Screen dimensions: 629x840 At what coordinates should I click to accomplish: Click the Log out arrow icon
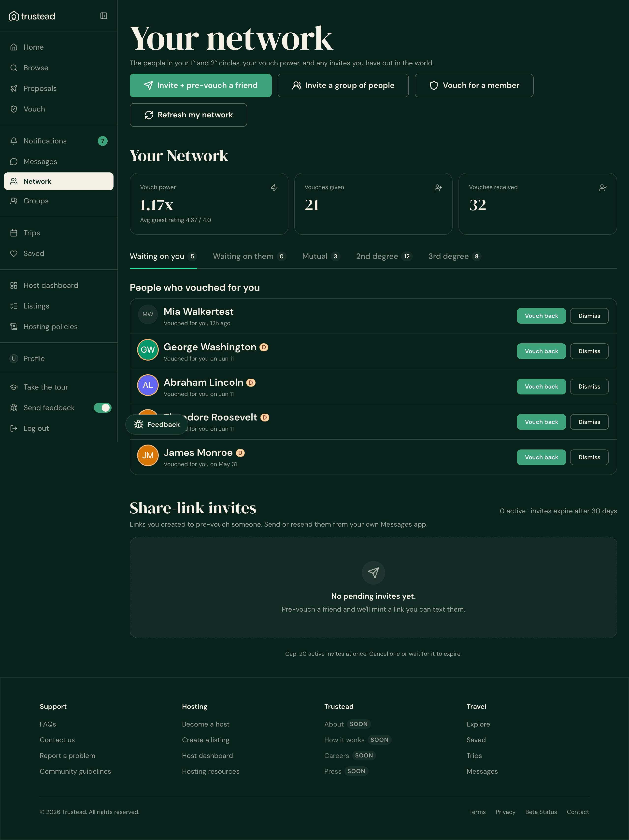pyautogui.click(x=14, y=428)
